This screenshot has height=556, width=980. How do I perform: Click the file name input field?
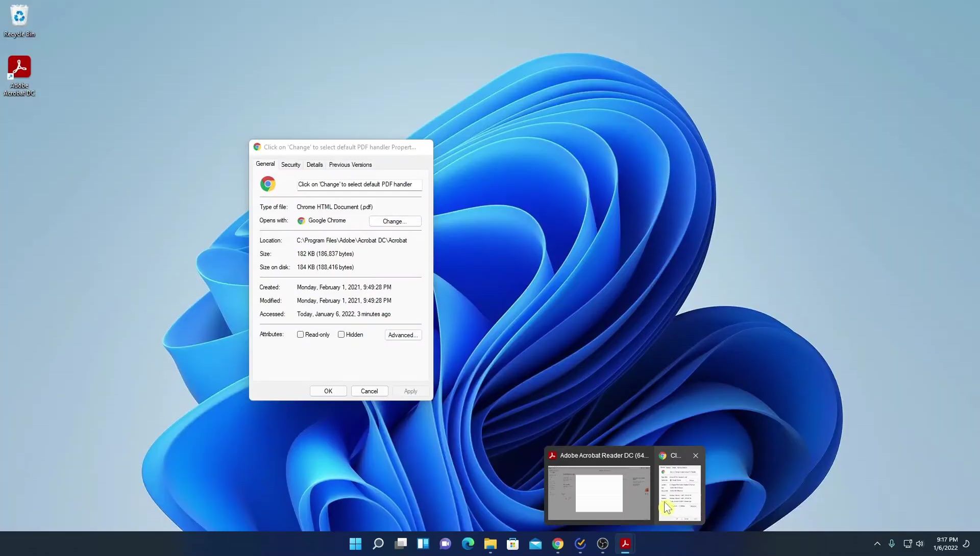[x=359, y=185]
